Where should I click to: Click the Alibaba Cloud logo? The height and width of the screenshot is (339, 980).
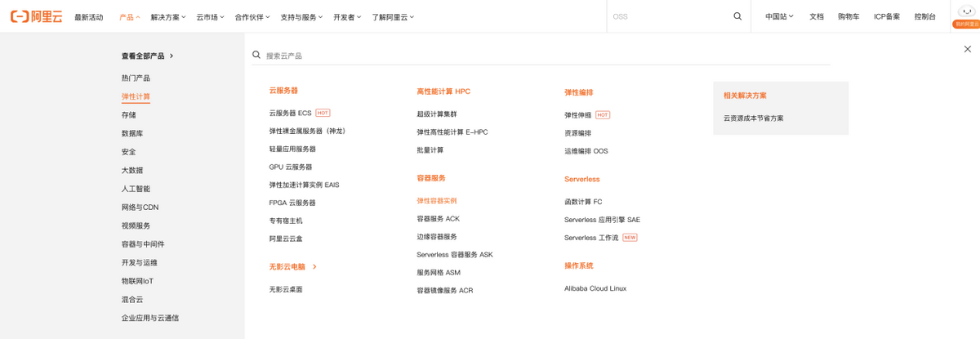pyautogui.click(x=36, y=16)
